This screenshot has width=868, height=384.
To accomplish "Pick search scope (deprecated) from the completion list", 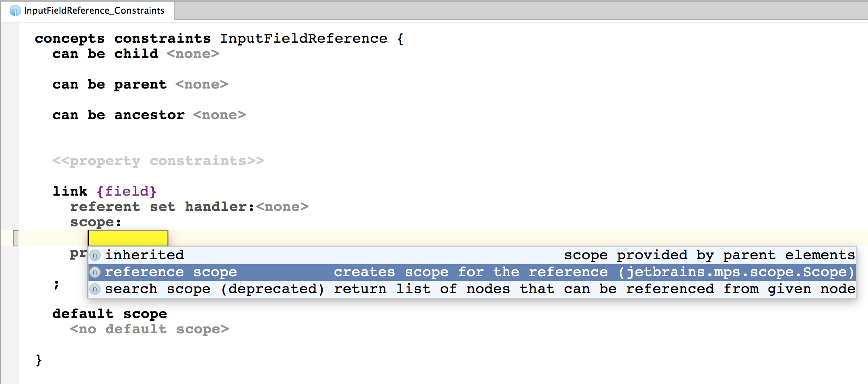I will [x=214, y=289].
